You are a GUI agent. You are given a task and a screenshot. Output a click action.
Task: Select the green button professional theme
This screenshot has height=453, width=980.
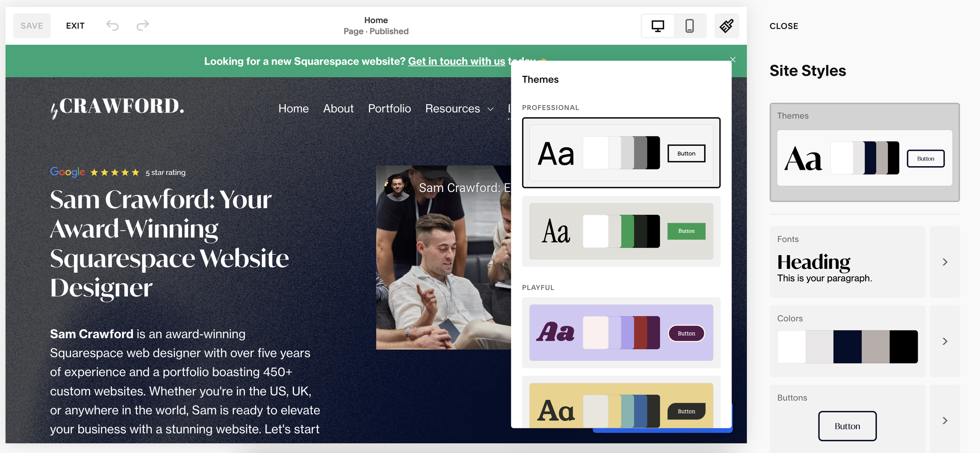[621, 231]
